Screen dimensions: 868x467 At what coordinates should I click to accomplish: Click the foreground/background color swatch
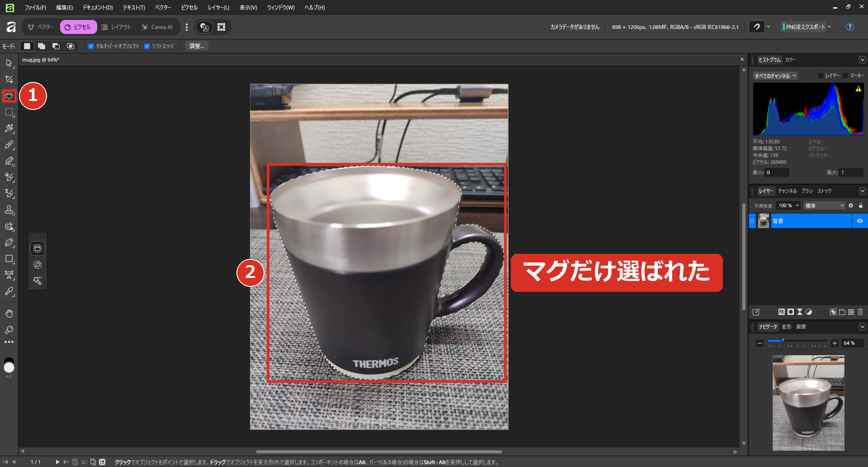[9, 365]
